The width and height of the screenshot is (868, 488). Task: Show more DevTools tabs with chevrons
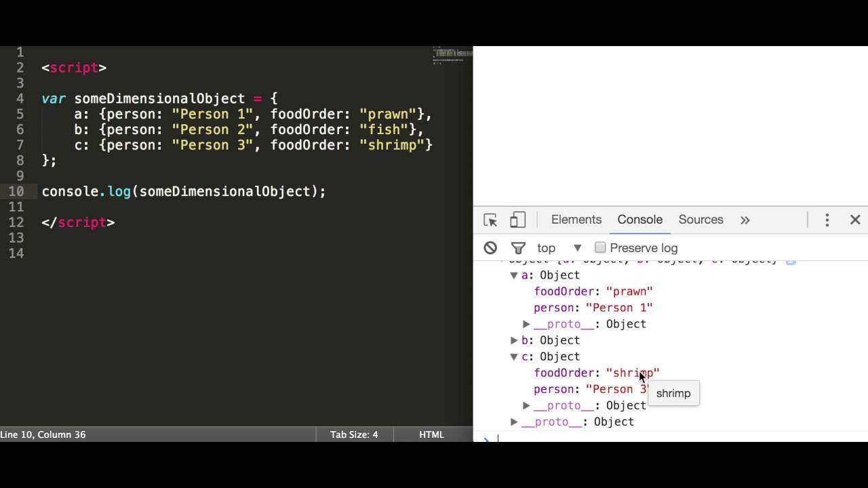tap(745, 220)
